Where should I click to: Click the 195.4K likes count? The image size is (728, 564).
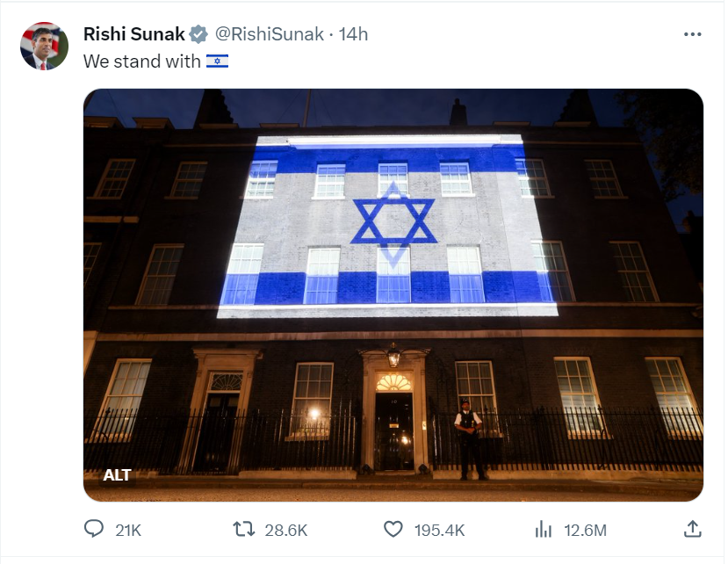440,530
